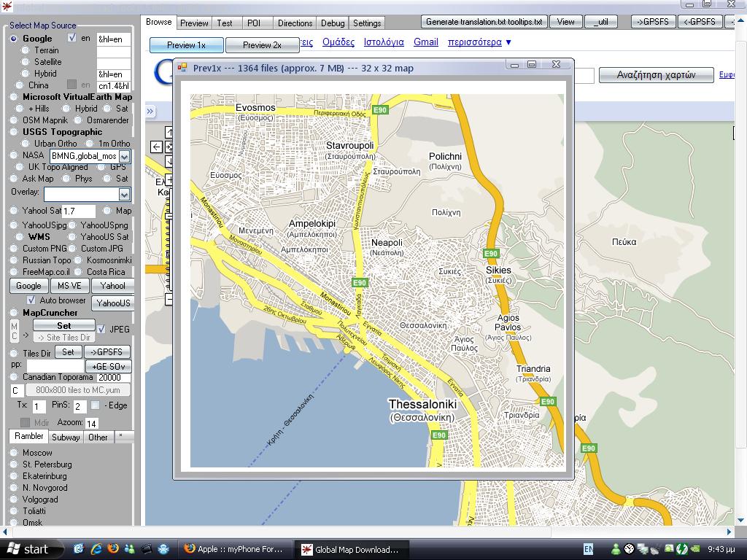This screenshot has width=747, height=560.
Task: Open the Overlay dropdown list
Action: coord(124,194)
